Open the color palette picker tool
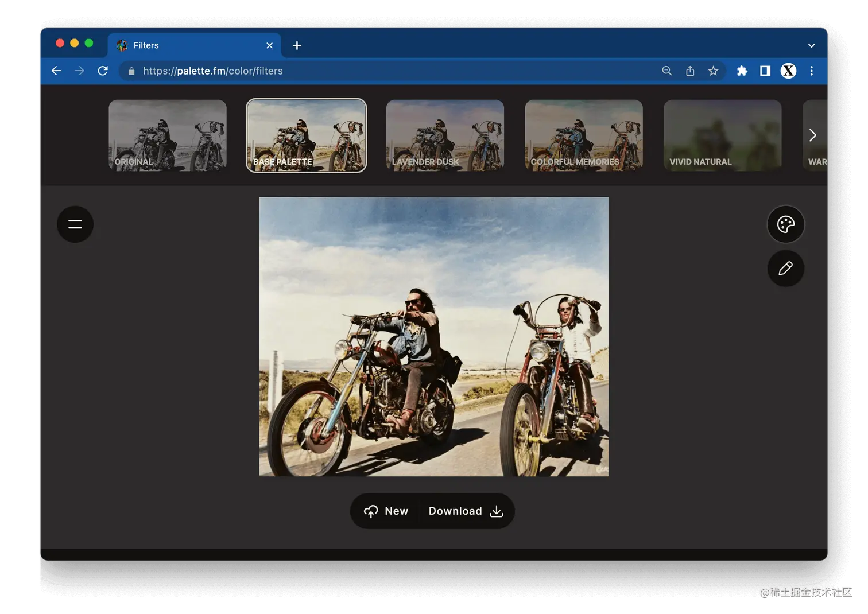Screen dimensions: 868x614 pos(785,224)
